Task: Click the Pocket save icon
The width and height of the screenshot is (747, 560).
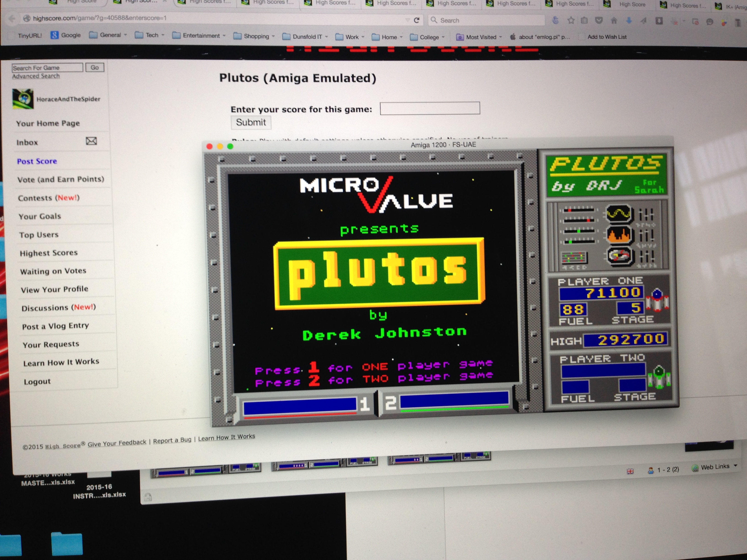Action: [x=599, y=21]
